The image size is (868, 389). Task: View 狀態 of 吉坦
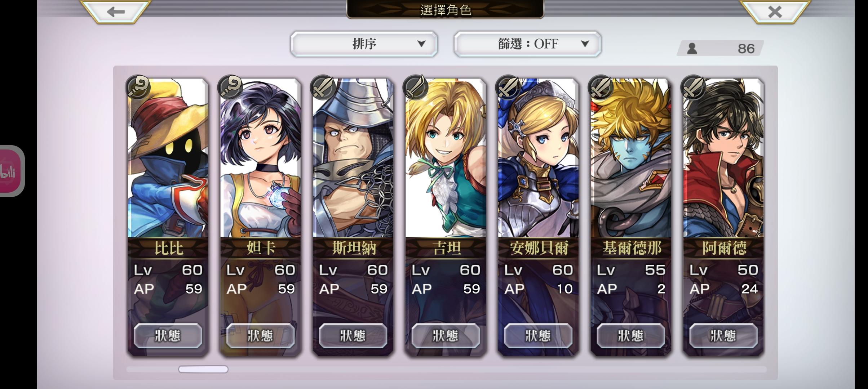446,336
